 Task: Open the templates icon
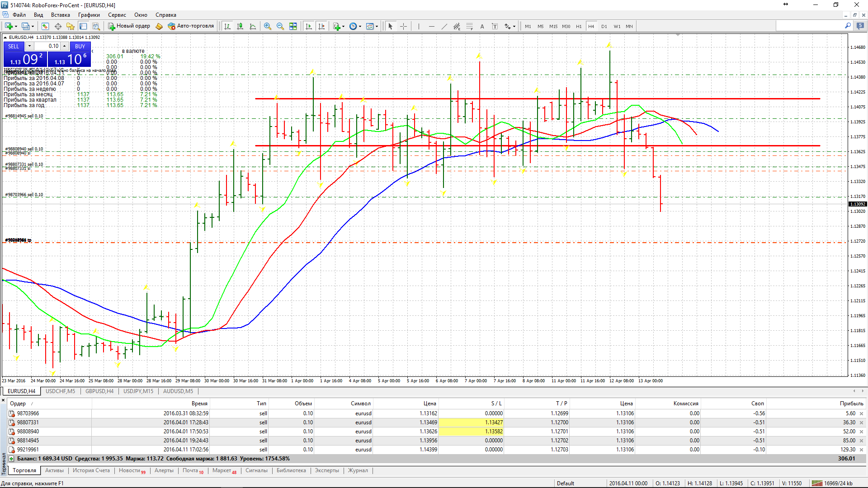[x=370, y=26]
